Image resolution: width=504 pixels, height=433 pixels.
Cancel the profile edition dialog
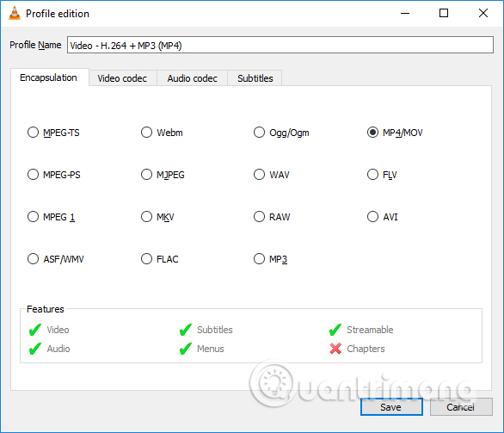pyautogui.click(x=461, y=407)
